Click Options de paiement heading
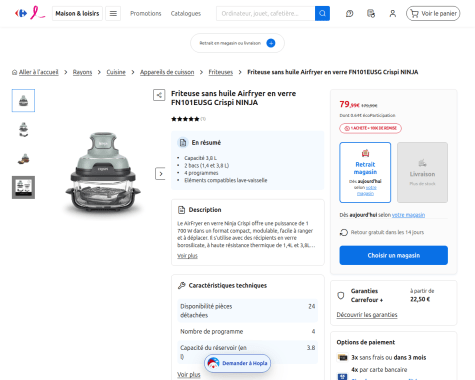Viewport: 475px width, 380px height. 366,342
